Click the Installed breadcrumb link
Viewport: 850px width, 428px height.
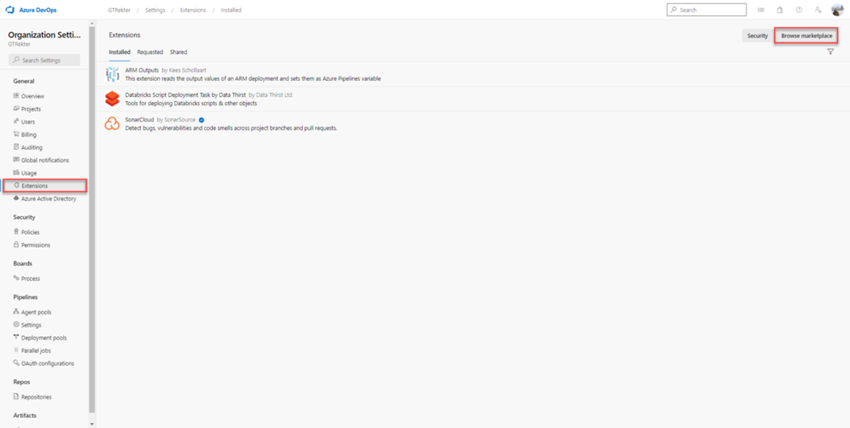tap(231, 10)
